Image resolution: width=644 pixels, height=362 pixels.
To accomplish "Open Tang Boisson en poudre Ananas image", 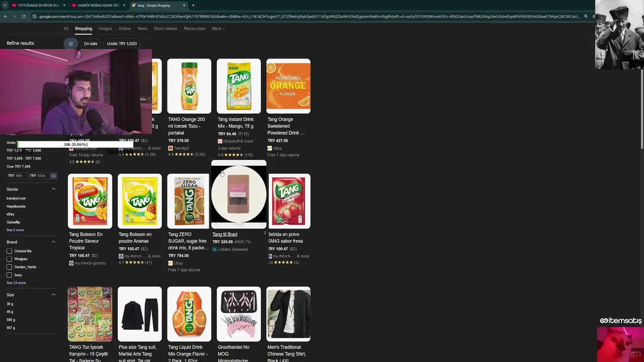I will point(139,201).
